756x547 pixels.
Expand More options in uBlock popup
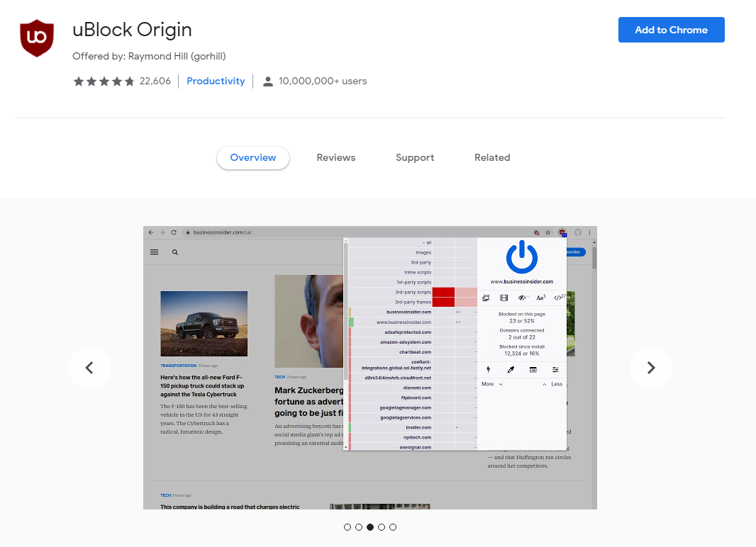pos(489,383)
